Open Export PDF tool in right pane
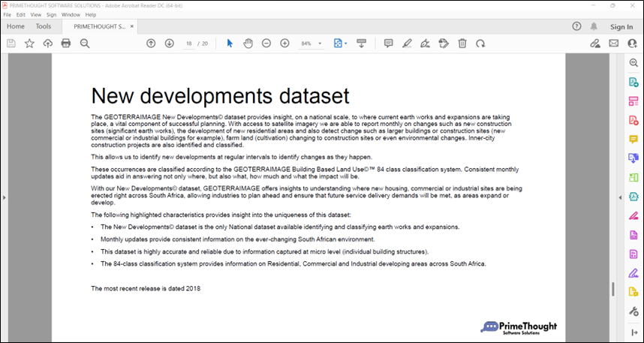 633,82
